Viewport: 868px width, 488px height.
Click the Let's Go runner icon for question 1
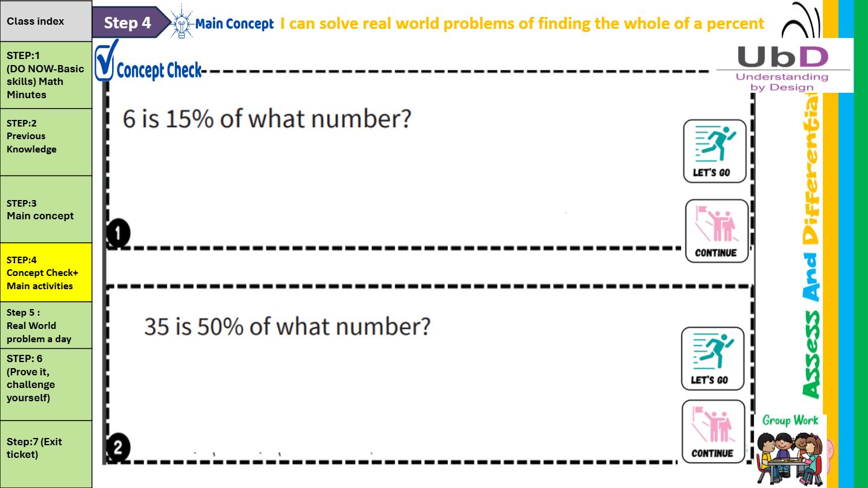pyautogui.click(x=714, y=151)
